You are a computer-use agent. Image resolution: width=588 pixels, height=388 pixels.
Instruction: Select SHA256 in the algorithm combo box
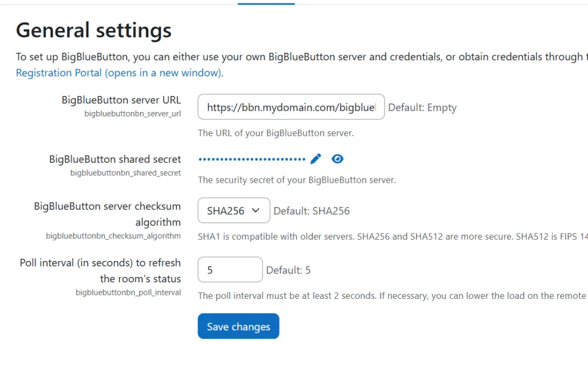tap(233, 210)
